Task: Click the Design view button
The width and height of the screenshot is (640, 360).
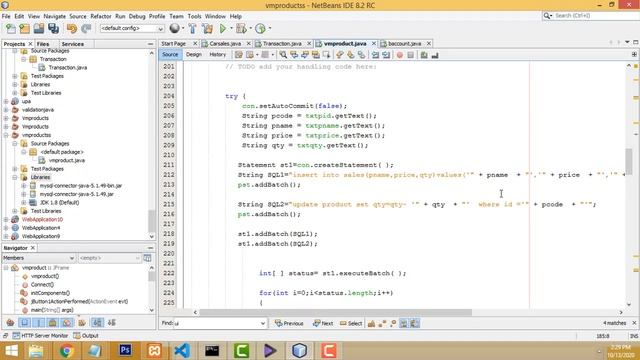Action: click(x=194, y=54)
